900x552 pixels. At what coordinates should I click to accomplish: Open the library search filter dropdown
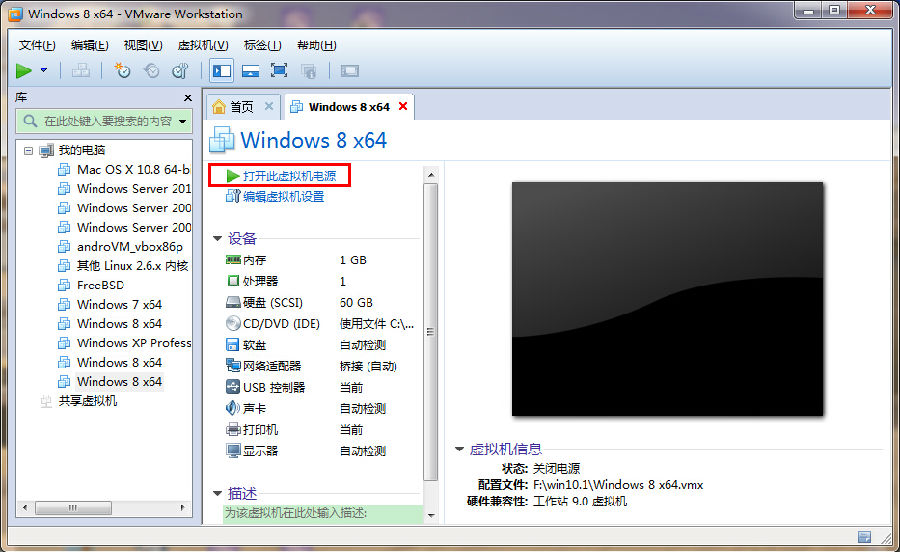pyautogui.click(x=181, y=121)
